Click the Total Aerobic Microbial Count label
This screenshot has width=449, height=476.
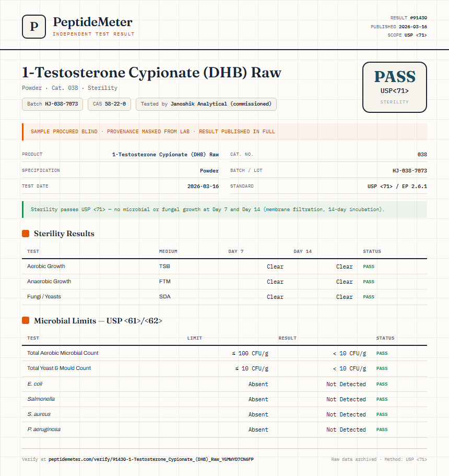pos(63,353)
